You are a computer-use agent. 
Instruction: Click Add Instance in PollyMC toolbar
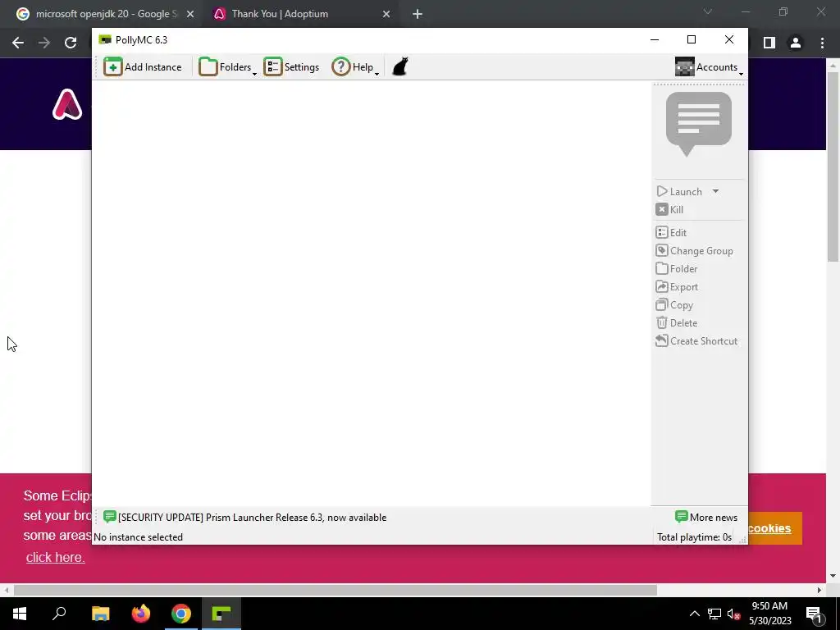143,67
